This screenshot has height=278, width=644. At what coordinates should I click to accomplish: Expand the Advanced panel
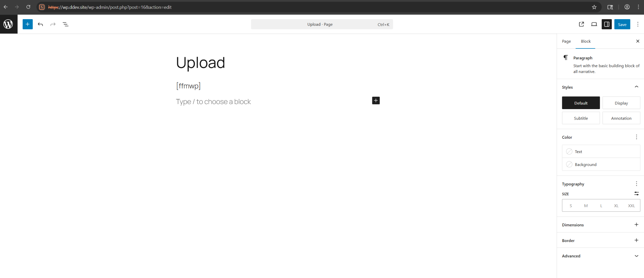coord(636,256)
